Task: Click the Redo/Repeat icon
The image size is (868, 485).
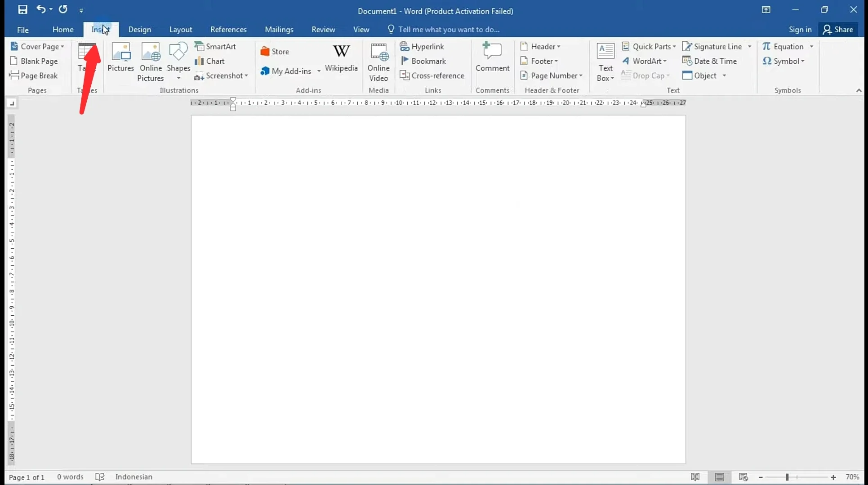Action: 63,9
